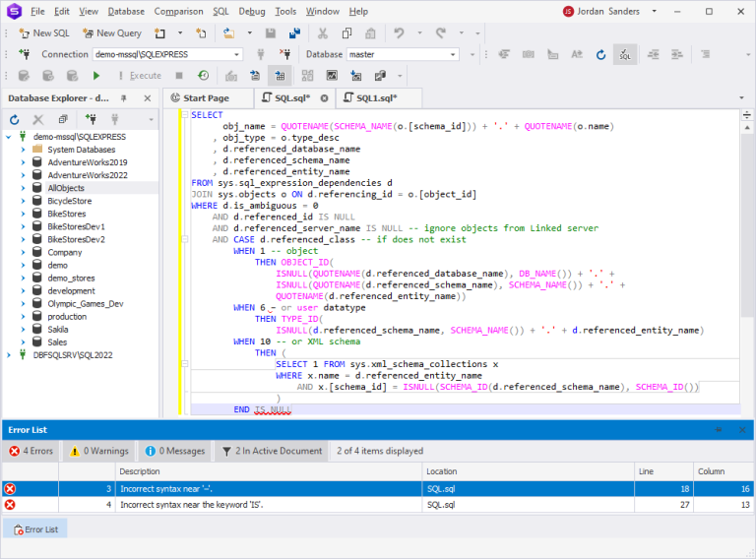Click the Execute text button
This screenshot has width=756, height=559.
[145, 75]
